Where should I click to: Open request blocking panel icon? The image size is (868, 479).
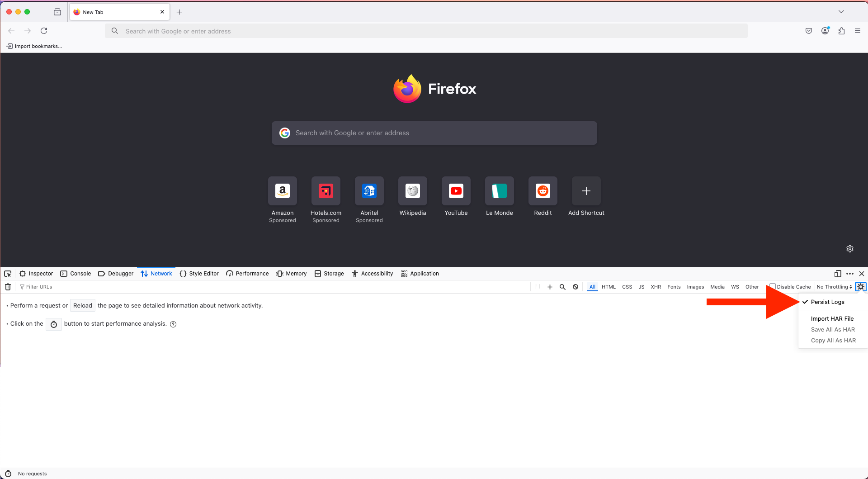576,287
